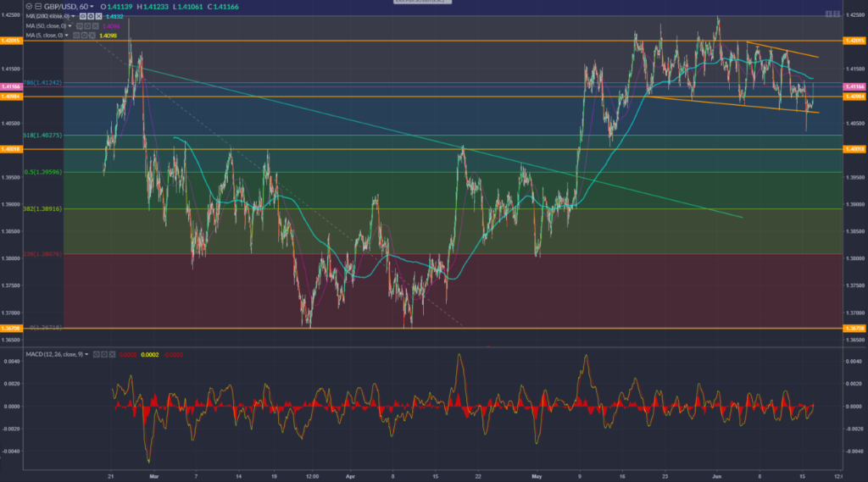
Task: Click the 1.40984 orange price label on right axis
Action: coord(854,97)
